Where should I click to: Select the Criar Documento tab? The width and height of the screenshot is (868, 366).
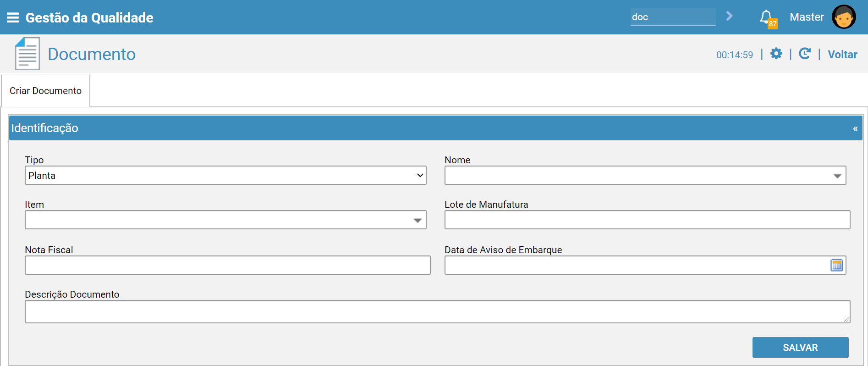point(45,91)
